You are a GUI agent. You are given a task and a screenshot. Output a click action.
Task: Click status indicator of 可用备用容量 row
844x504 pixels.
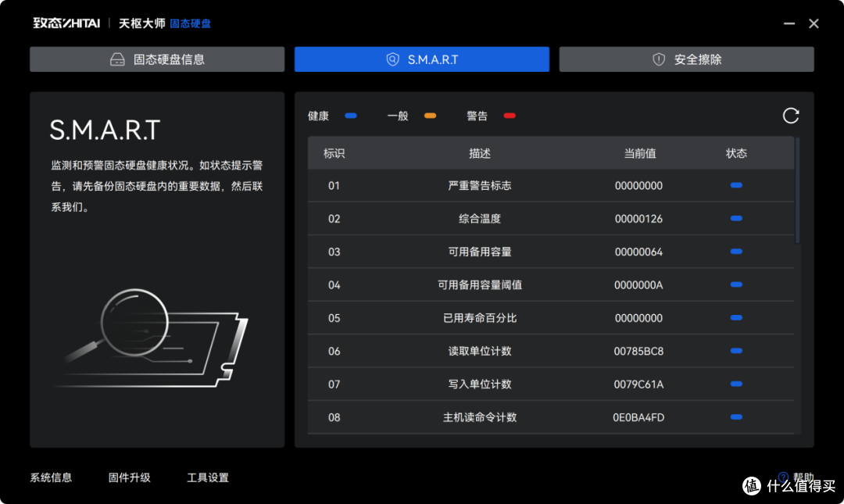pyautogui.click(x=736, y=252)
